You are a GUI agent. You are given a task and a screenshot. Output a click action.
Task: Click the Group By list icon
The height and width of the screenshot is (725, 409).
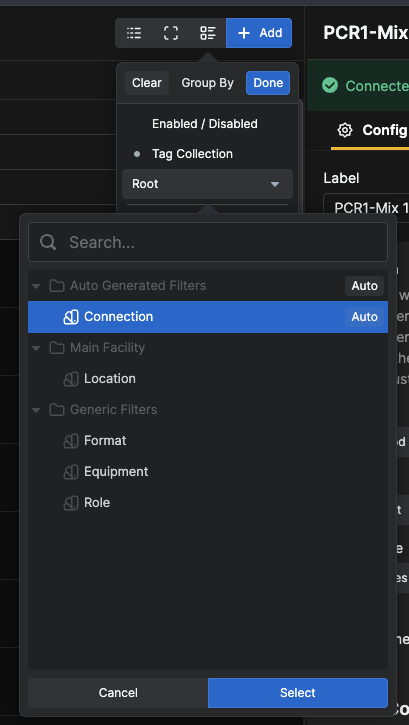point(208,33)
